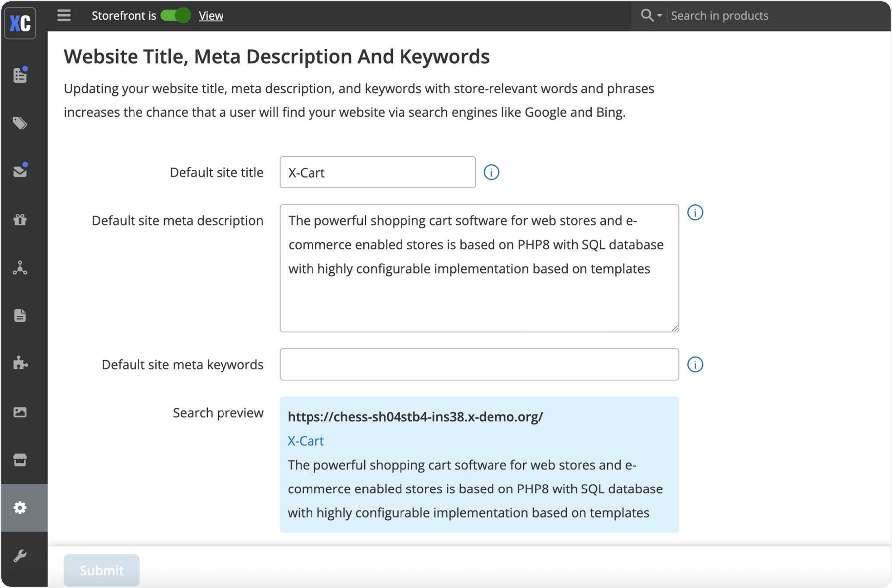Open the image look & feel sidebar icon
The image size is (892, 588).
(x=20, y=412)
